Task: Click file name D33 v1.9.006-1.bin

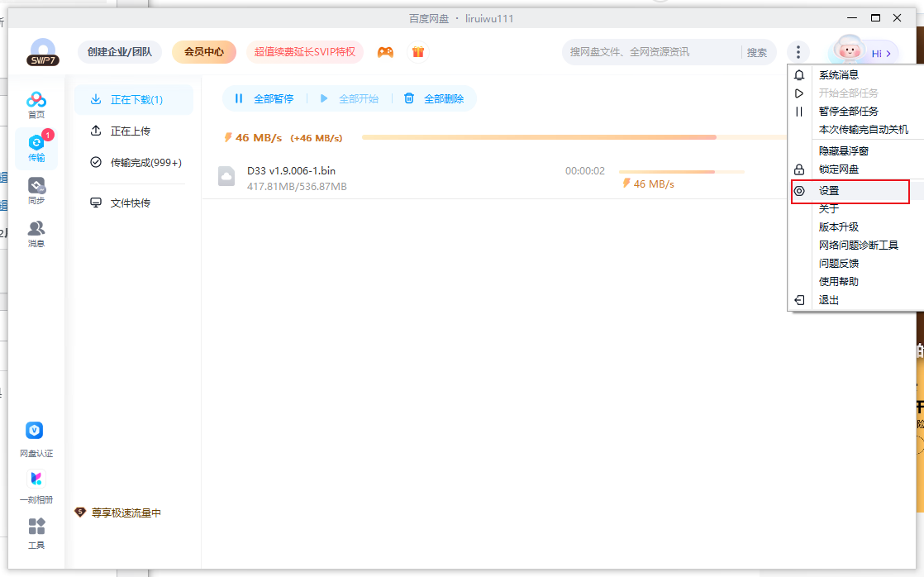Action: (291, 171)
